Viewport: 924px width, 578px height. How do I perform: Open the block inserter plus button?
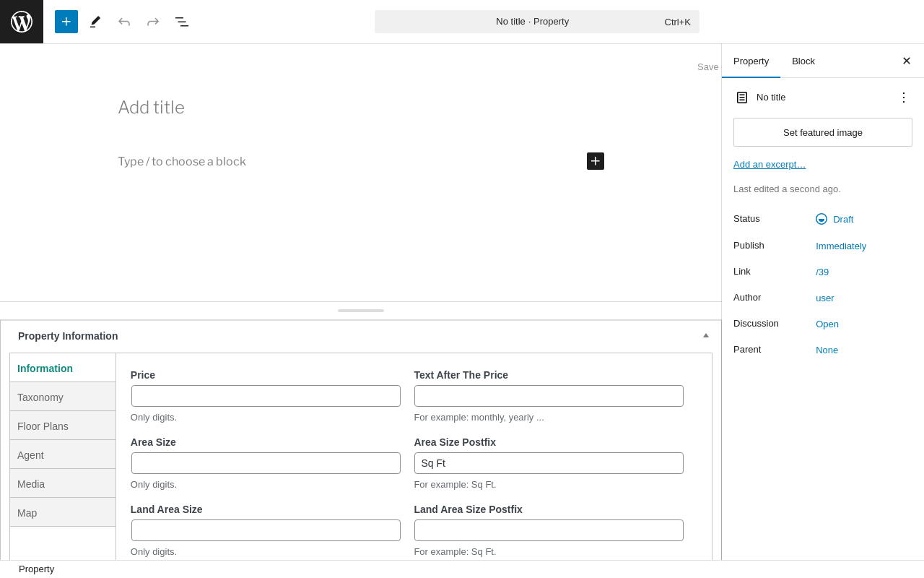tap(66, 22)
